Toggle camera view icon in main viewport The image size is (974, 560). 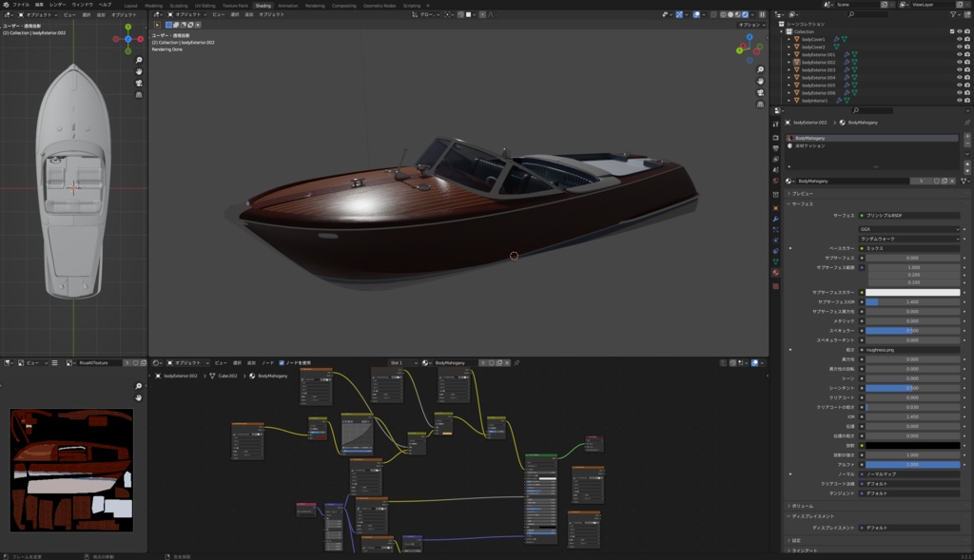click(760, 93)
